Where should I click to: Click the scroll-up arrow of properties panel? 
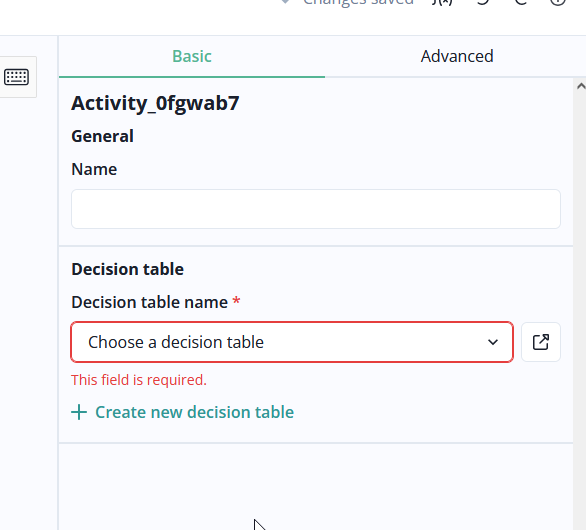point(580,86)
